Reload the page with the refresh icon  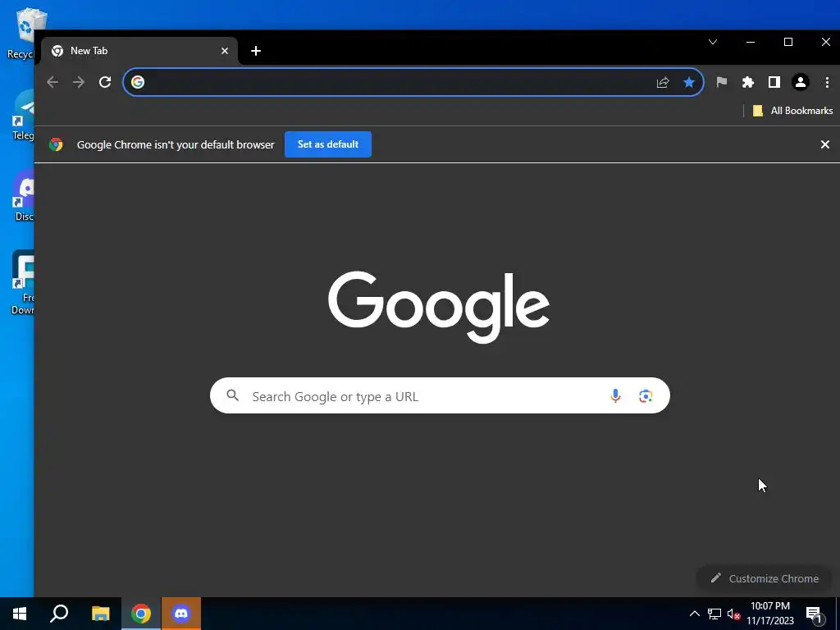[x=105, y=82]
